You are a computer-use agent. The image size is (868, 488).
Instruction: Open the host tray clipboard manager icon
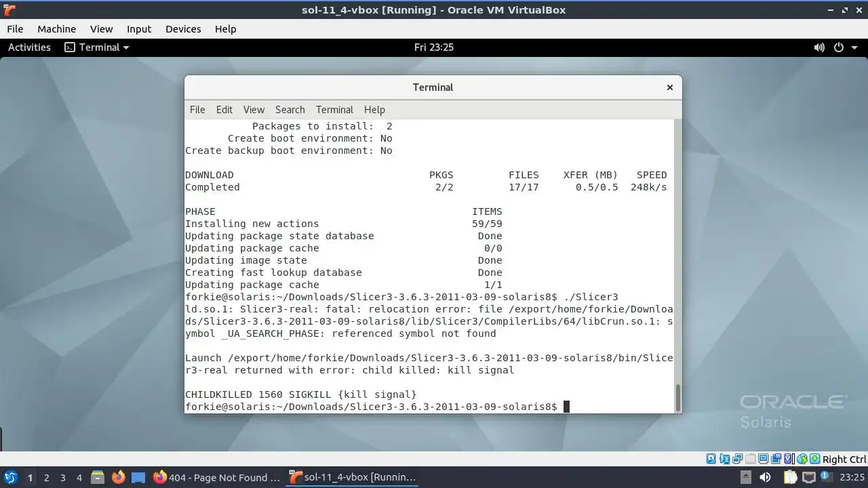click(790, 477)
